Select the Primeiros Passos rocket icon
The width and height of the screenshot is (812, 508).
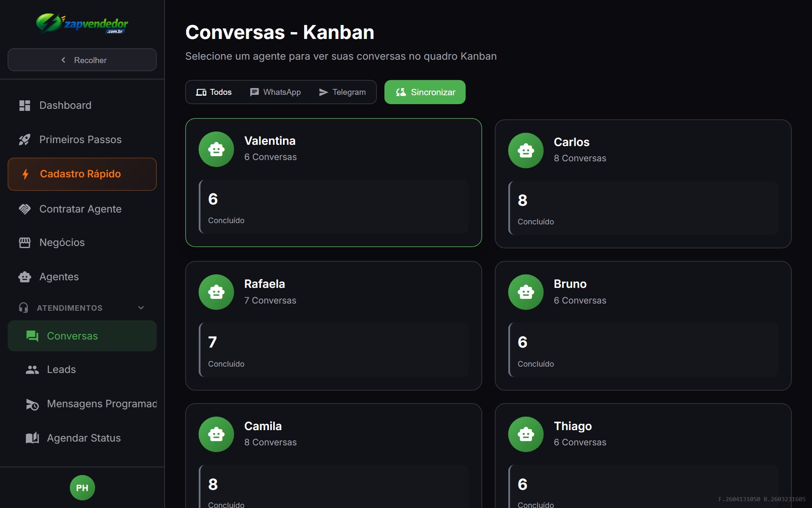[25, 139]
